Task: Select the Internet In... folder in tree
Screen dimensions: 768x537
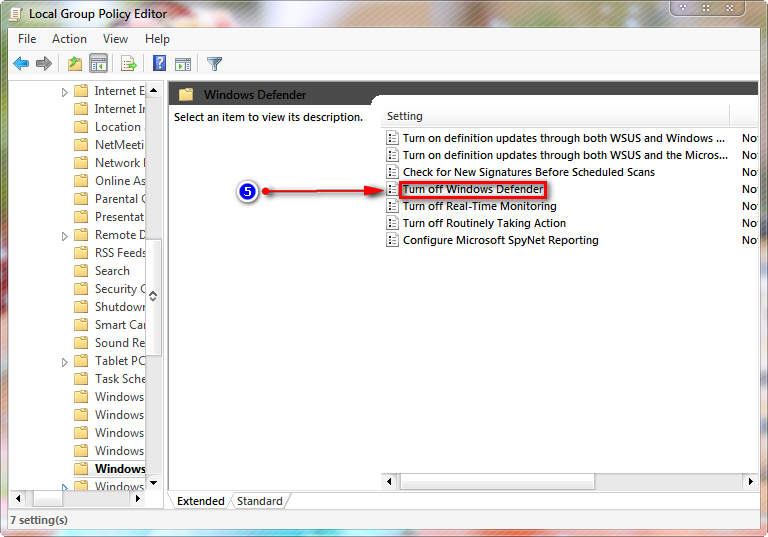Action: click(120, 109)
